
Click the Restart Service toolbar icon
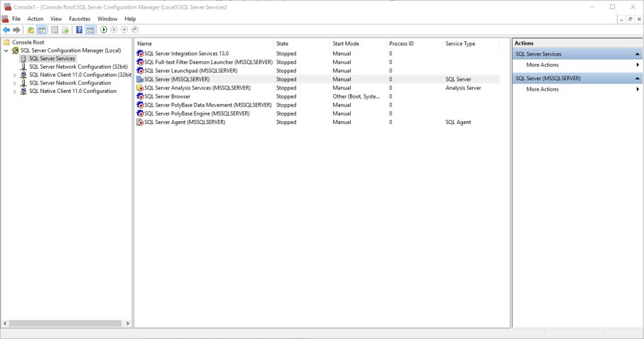click(x=135, y=30)
